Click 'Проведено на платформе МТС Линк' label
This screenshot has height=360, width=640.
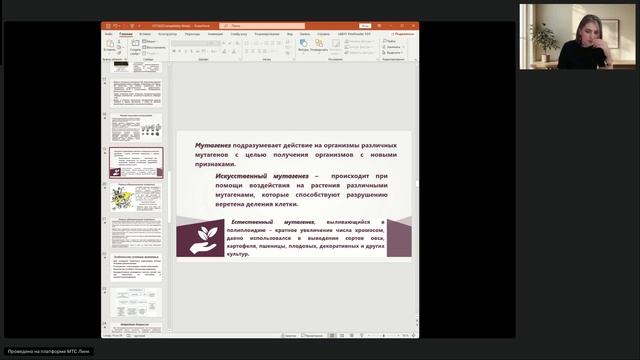[49, 351]
